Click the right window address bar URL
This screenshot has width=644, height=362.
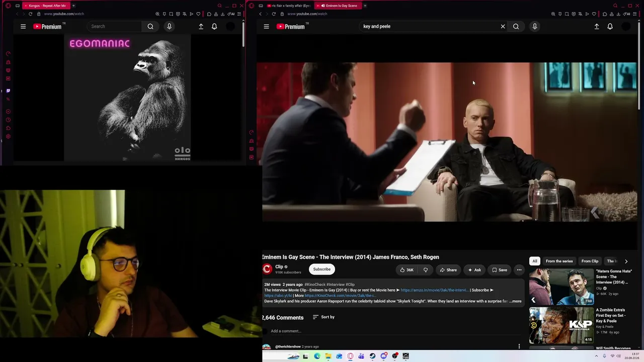[307, 14]
